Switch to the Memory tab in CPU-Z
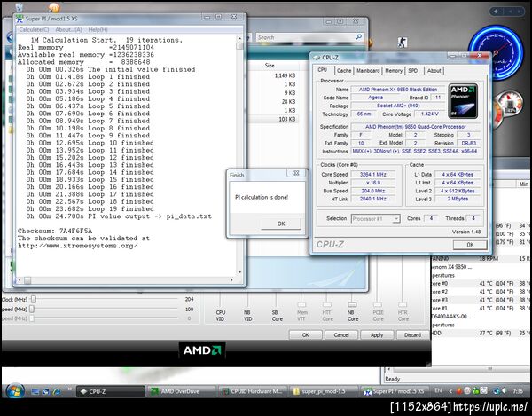This screenshot has width=532, height=416. point(394,71)
